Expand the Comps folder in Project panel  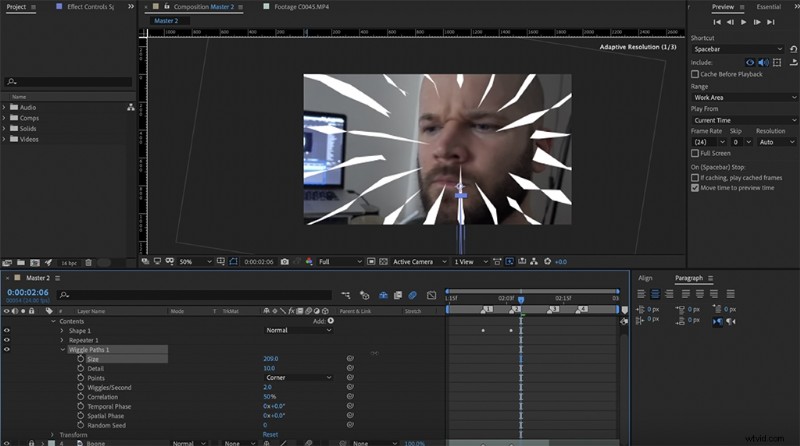pos(4,118)
